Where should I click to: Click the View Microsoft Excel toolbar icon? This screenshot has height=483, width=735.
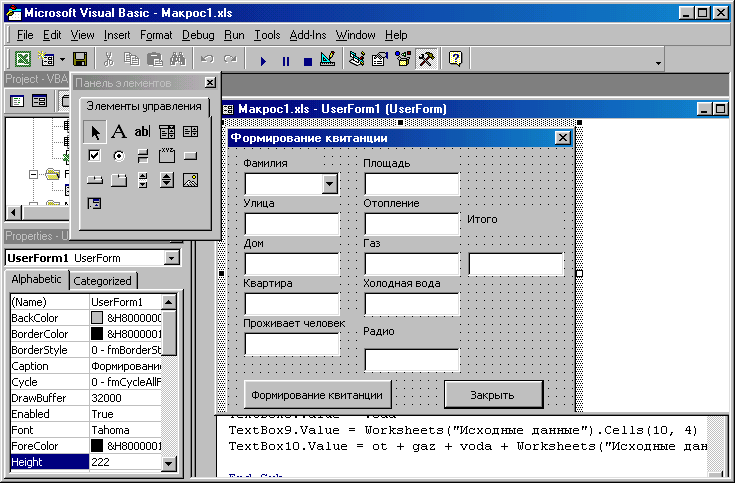pos(22,60)
